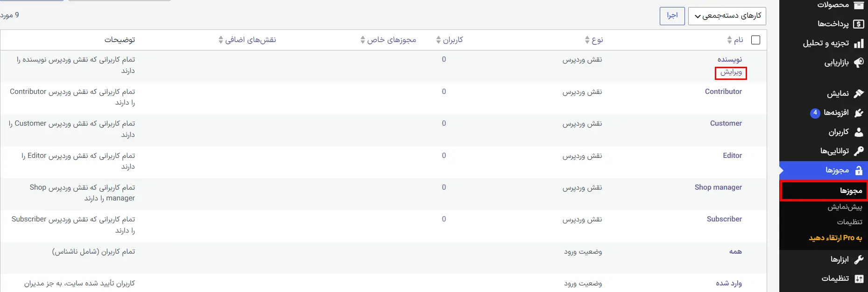Open the کارهای دسته‌جمعی bulk actions dropdown
Viewport: 868px width, 292px height.
coord(727,16)
